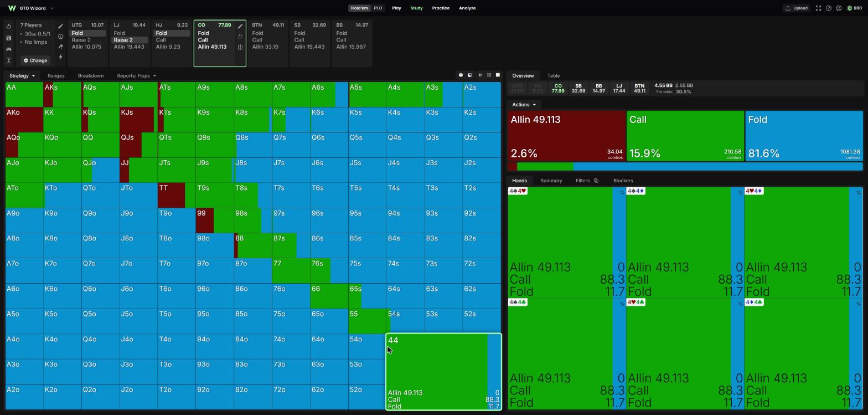The image size is (868, 415).
Task: Open the Study section
Action: coord(416,8)
